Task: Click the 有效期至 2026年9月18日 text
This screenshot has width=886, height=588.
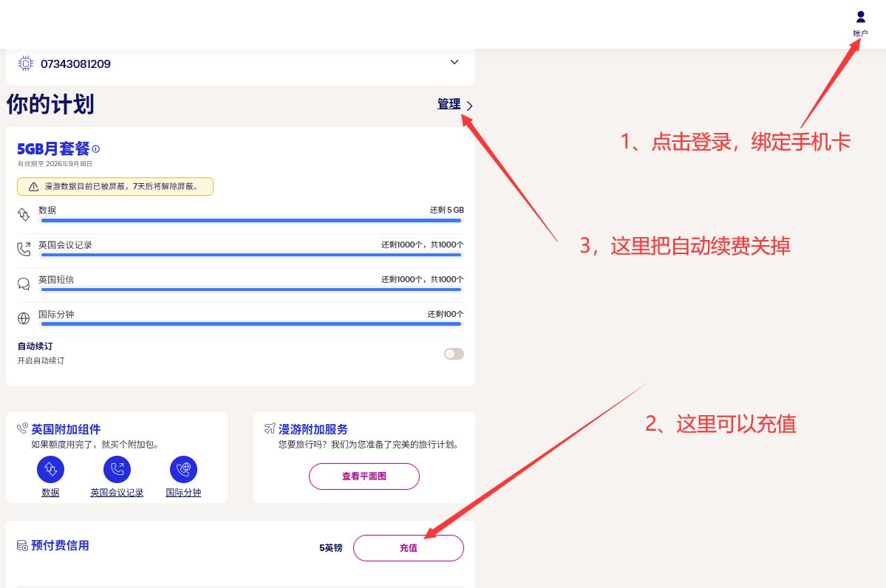Action: coord(55,164)
